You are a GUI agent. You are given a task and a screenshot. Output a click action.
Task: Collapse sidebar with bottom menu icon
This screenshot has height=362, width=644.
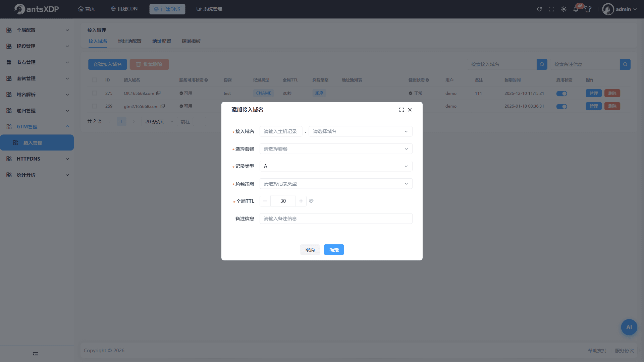[x=35, y=354]
